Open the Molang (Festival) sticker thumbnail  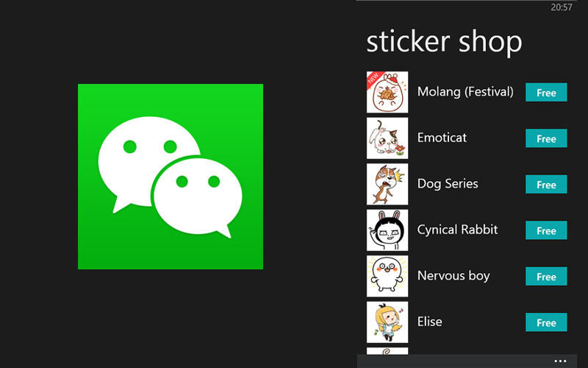(387, 92)
